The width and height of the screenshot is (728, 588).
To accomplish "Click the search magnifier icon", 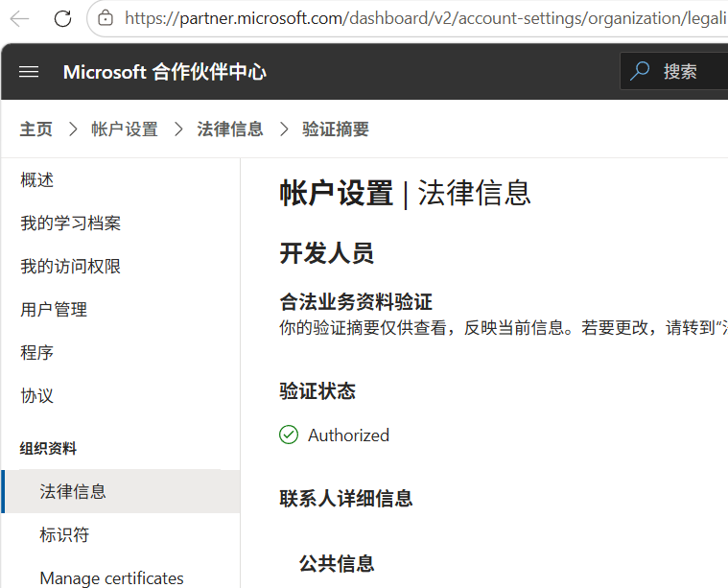I will click(x=640, y=71).
